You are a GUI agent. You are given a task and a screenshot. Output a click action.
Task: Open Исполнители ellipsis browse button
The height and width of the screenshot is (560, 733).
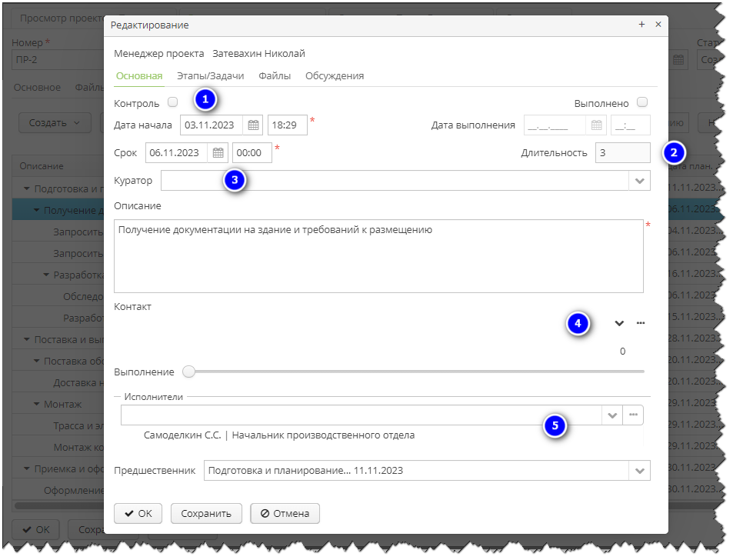pyautogui.click(x=634, y=415)
